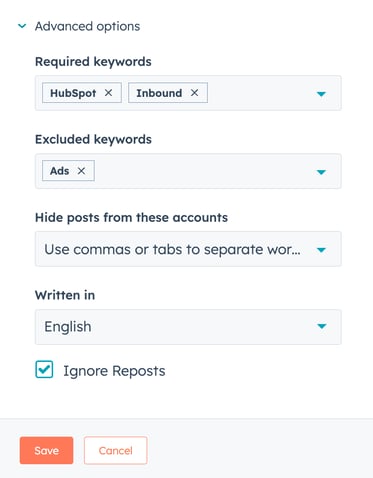Remove the Inbound keyword tag

point(194,93)
